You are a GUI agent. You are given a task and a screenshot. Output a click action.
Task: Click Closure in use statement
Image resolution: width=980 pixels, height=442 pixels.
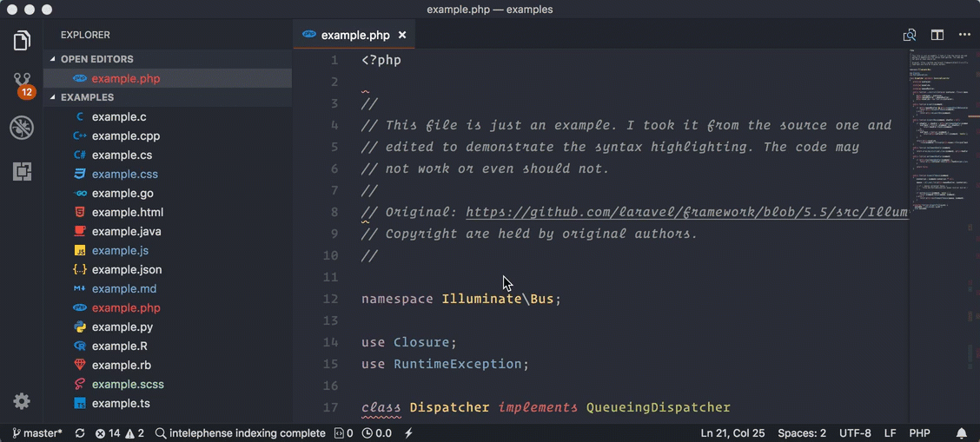[x=421, y=342]
